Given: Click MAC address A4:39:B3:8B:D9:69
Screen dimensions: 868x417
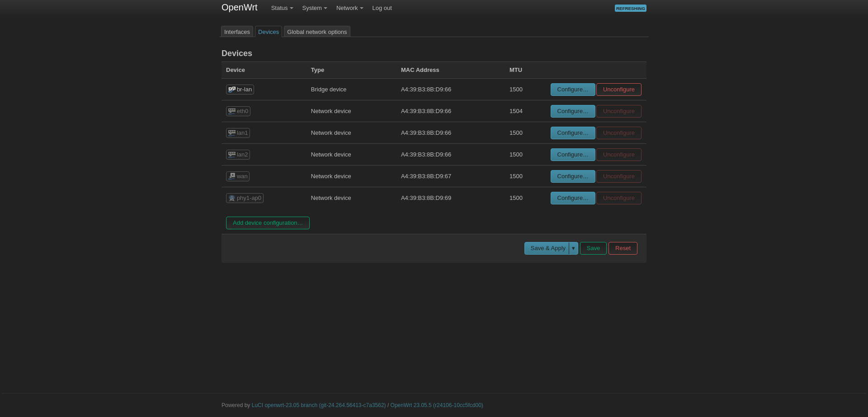Looking at the screenshot, I should click(426, 198).
